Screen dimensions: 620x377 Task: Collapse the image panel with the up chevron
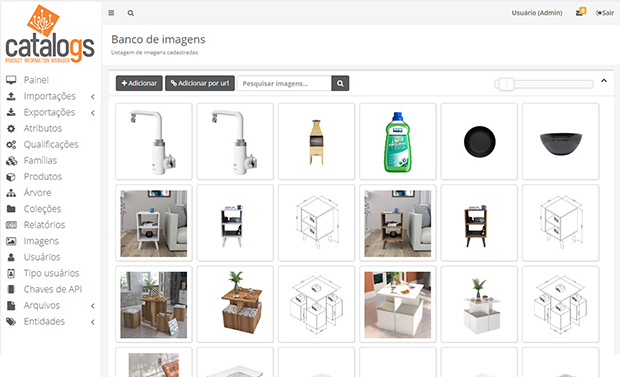[x=604, y=81]
